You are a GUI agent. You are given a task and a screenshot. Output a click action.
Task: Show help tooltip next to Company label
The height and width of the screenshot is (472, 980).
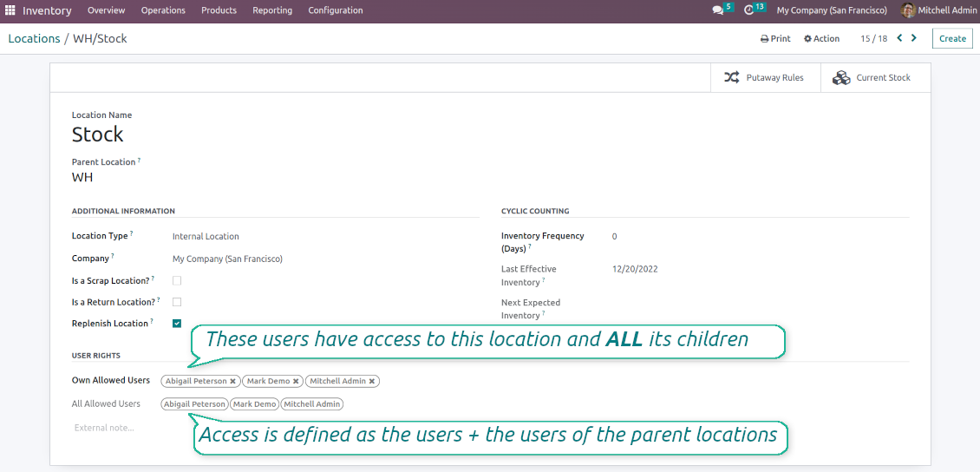tap(113, 256)
